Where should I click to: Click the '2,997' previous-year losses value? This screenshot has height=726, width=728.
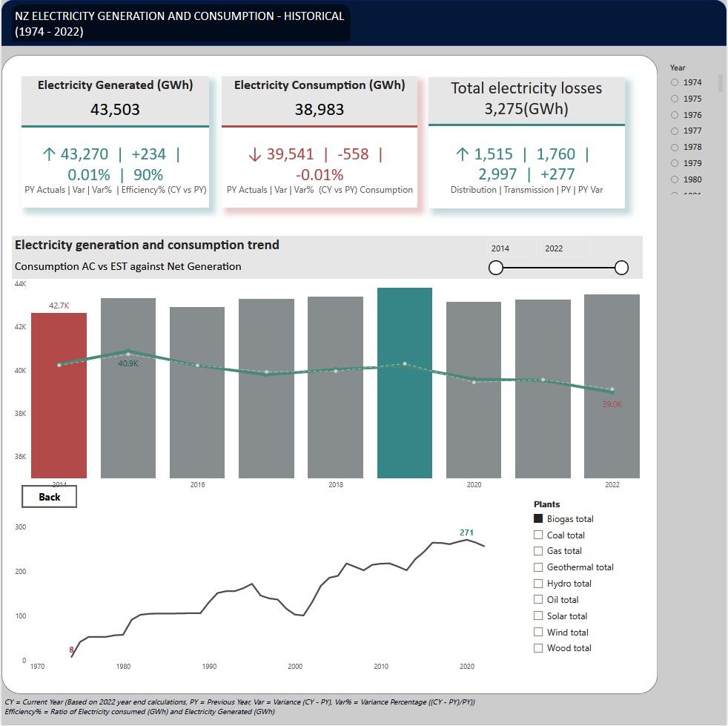click(x=497, y=174)
